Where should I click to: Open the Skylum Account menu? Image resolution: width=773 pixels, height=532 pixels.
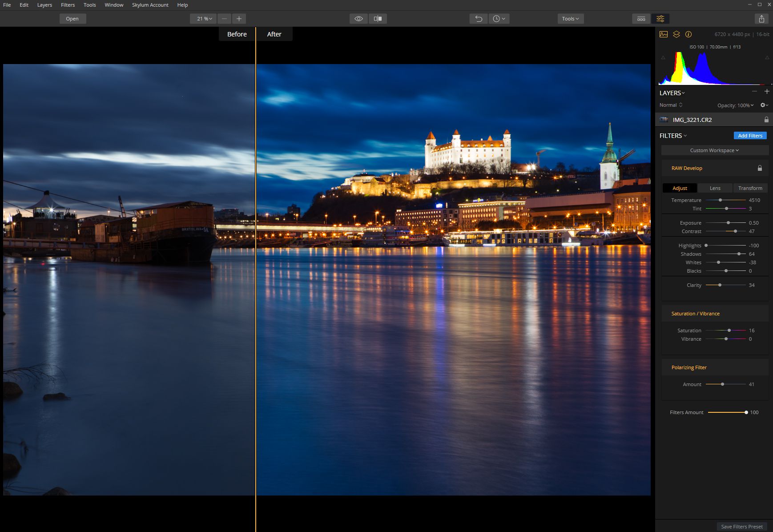pyautogui.click(x=150, y=5)
